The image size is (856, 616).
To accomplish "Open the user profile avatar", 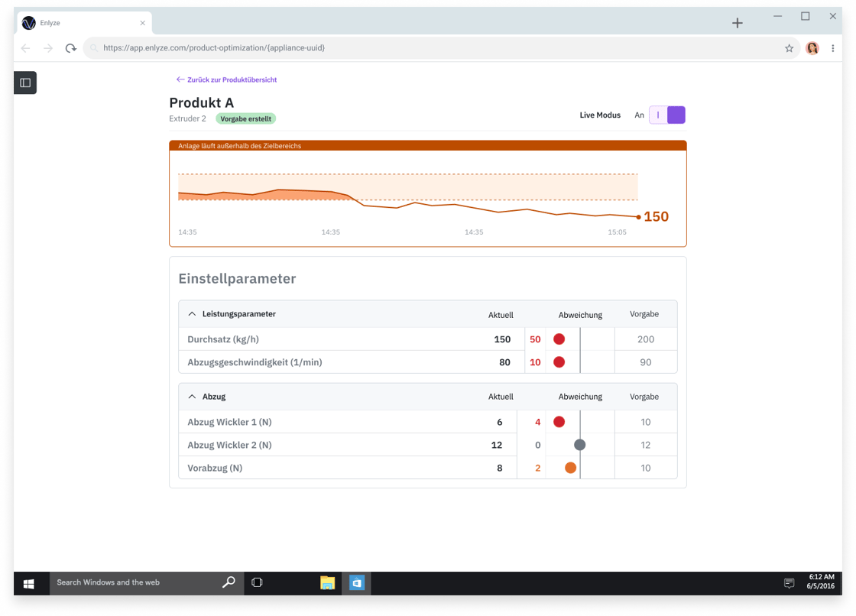I will tap(812, 48).
